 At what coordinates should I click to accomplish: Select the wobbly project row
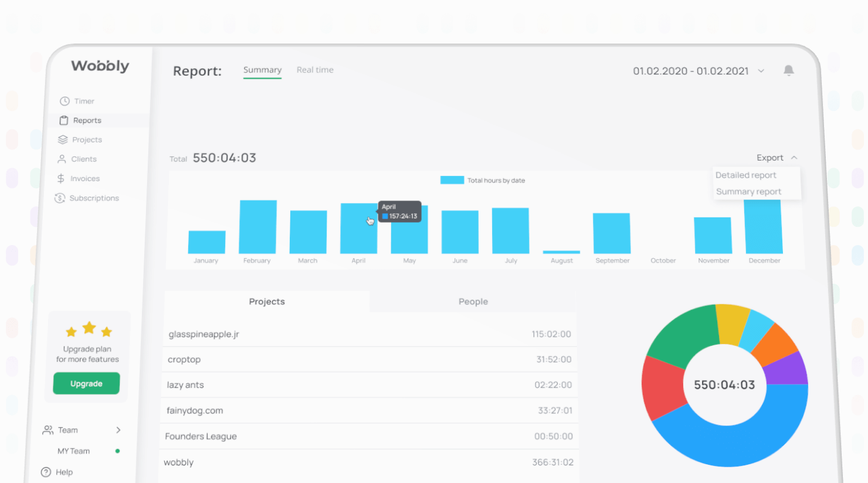click(368, 462)
